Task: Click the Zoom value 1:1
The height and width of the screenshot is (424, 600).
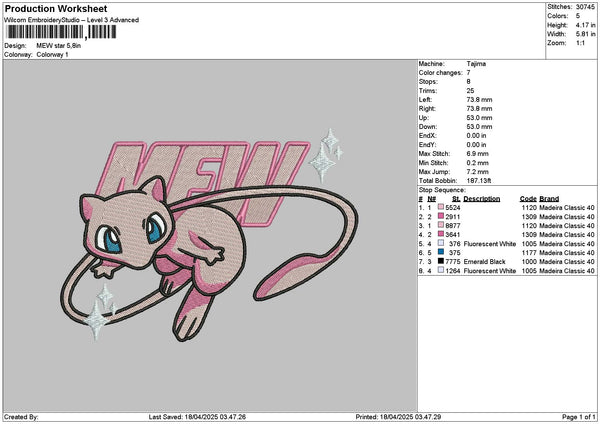Action: tap(580, 43)
